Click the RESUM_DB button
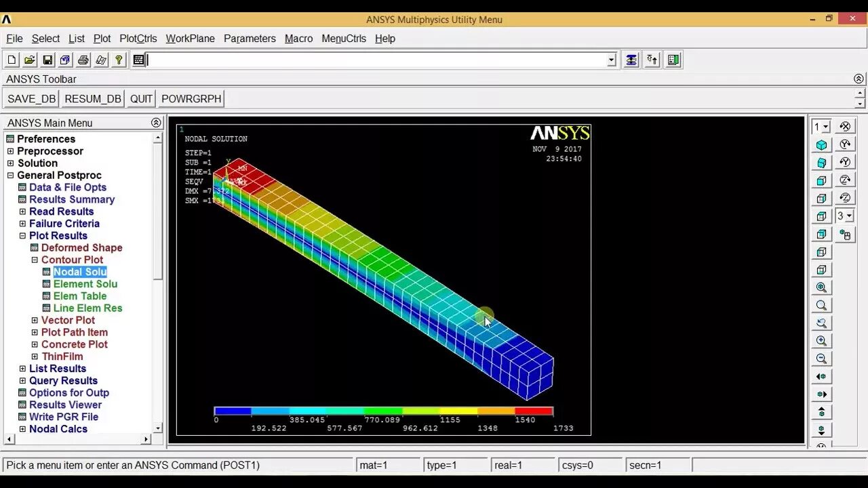This screenshot has height=488, width=868. click(x=93, y=99)
